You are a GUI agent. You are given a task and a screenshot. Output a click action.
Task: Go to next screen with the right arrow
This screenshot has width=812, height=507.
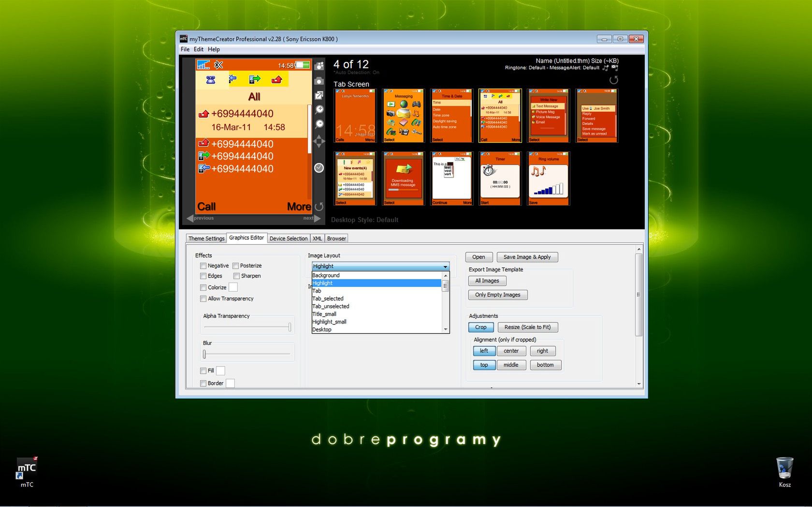click(317, 218)
